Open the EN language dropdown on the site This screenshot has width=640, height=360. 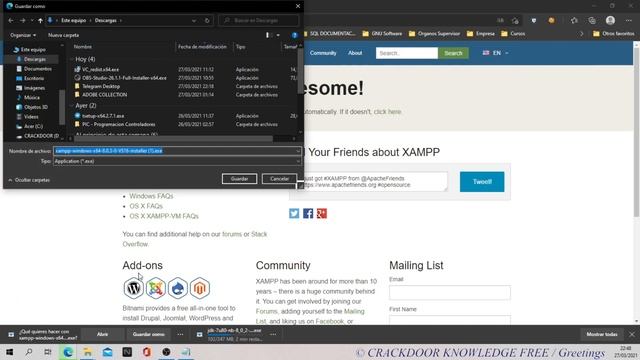(x=496, y=53)
